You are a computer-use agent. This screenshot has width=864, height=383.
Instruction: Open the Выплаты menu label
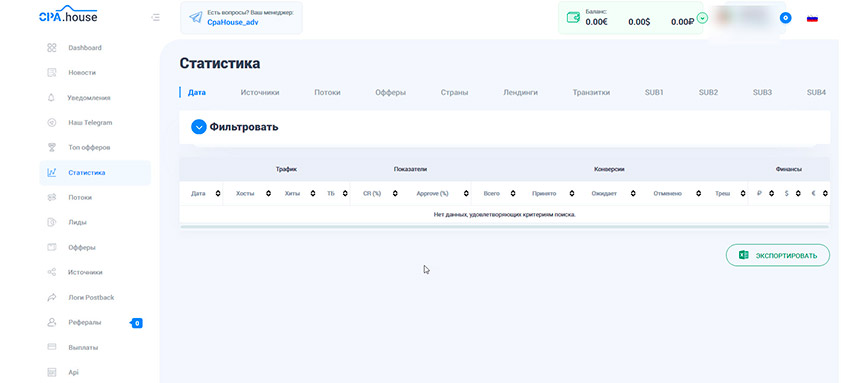click(x=83, y=348)
